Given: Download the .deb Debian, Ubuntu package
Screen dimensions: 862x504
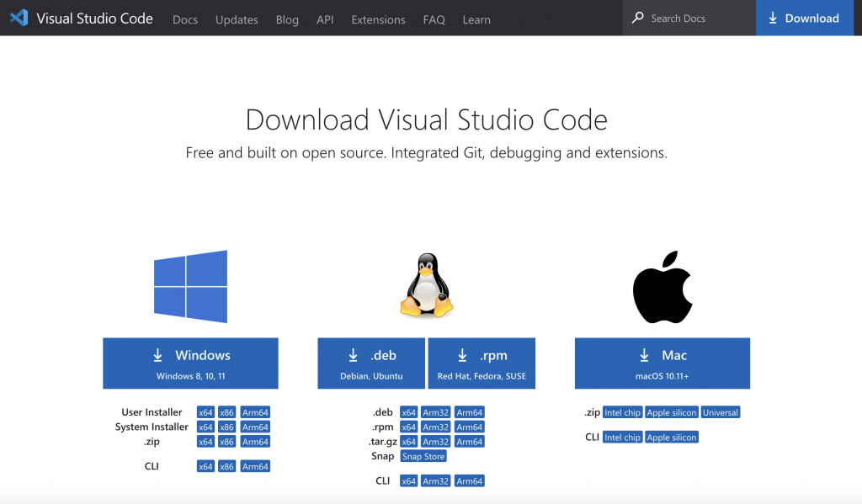Looking at the screenshot, I should point(371,363).
